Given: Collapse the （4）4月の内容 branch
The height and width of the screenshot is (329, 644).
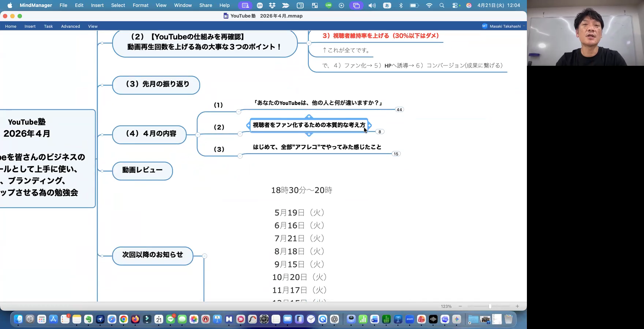Looking at the screenshot, I should 198,135.
